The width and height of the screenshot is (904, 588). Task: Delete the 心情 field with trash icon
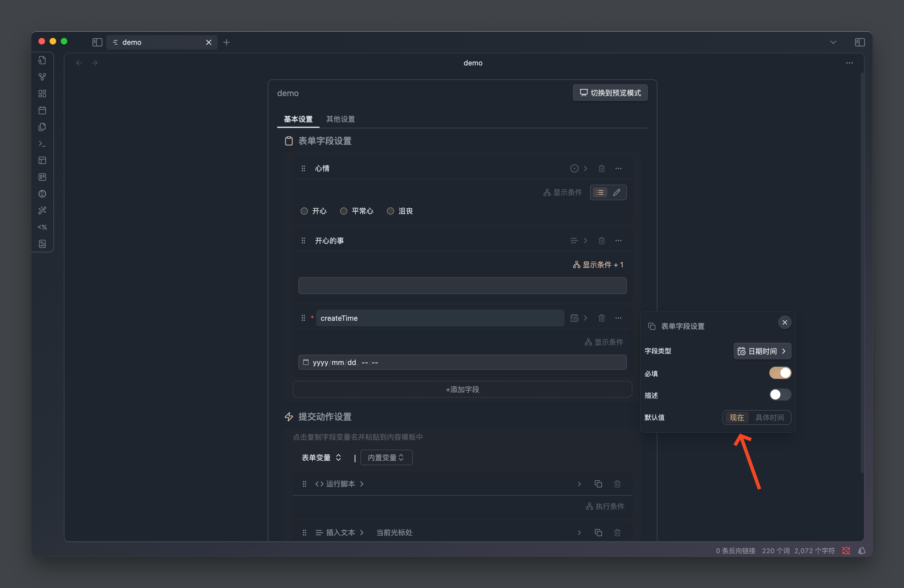[x=602, y=168]
